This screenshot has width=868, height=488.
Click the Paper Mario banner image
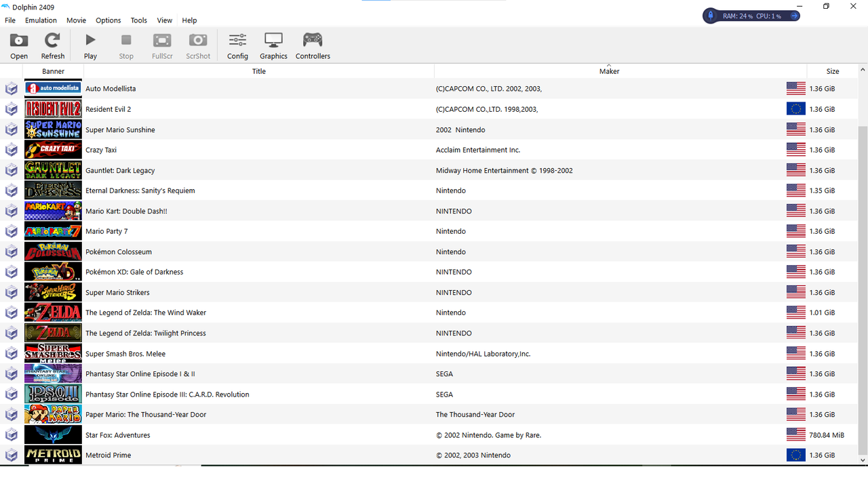(x=53, y=414)
